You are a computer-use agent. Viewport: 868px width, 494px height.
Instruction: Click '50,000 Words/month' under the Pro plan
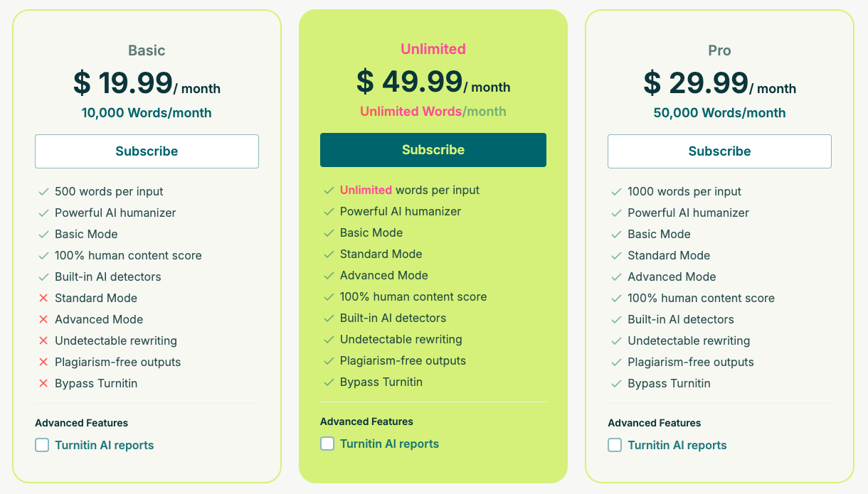719,112
